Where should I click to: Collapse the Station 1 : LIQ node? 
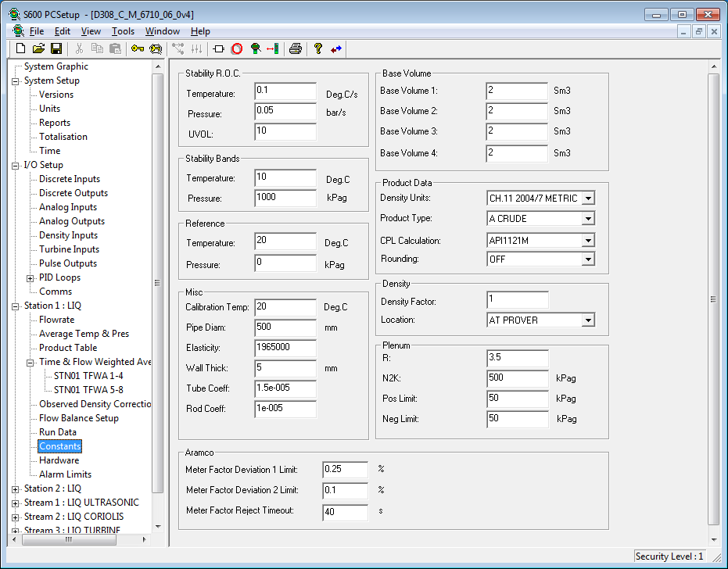tap(16, 306)
